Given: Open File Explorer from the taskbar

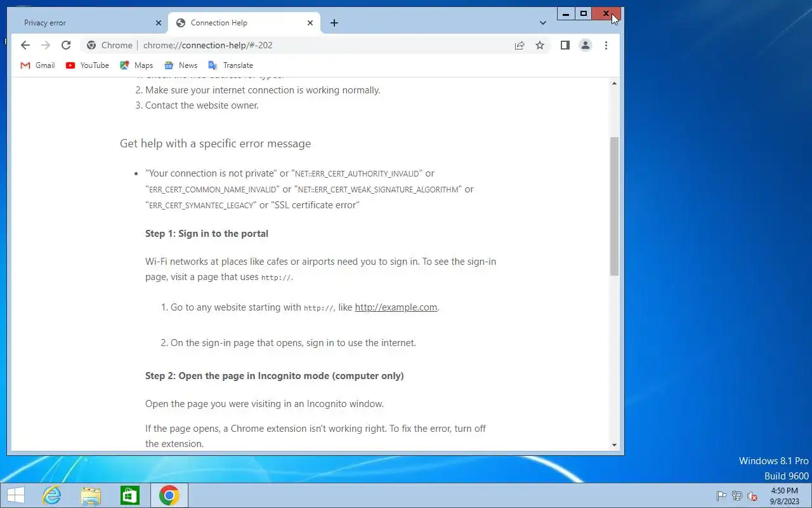Looking at the screenshot, I should point(91,495).
